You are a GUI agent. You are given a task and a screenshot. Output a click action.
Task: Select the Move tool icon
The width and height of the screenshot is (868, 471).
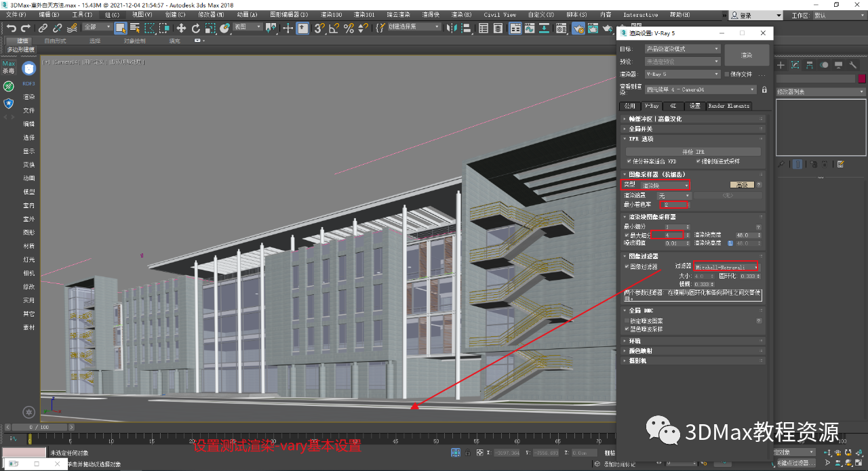pos(181,28)
